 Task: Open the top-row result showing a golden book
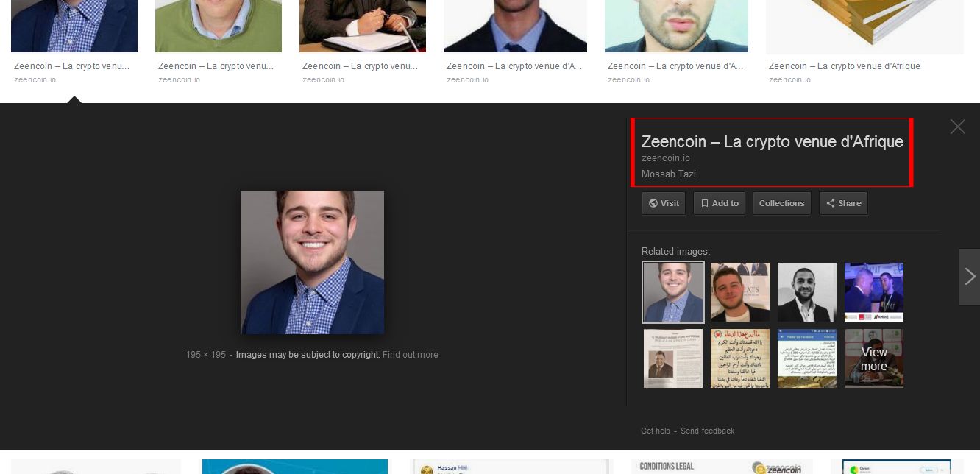864,26
